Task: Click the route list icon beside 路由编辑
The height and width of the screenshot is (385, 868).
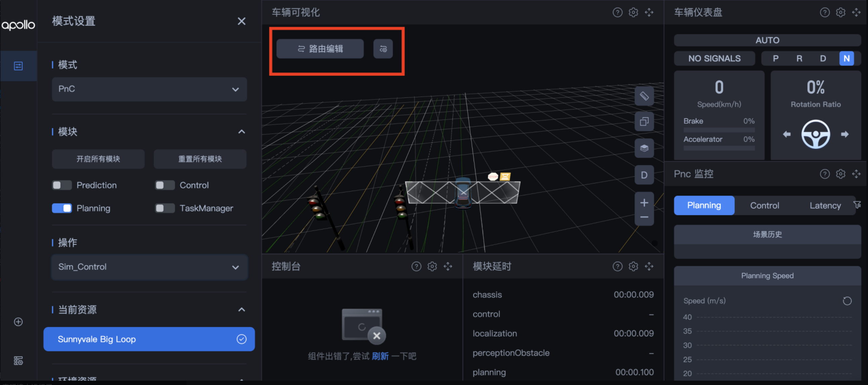Action: (x=383, y=49)
